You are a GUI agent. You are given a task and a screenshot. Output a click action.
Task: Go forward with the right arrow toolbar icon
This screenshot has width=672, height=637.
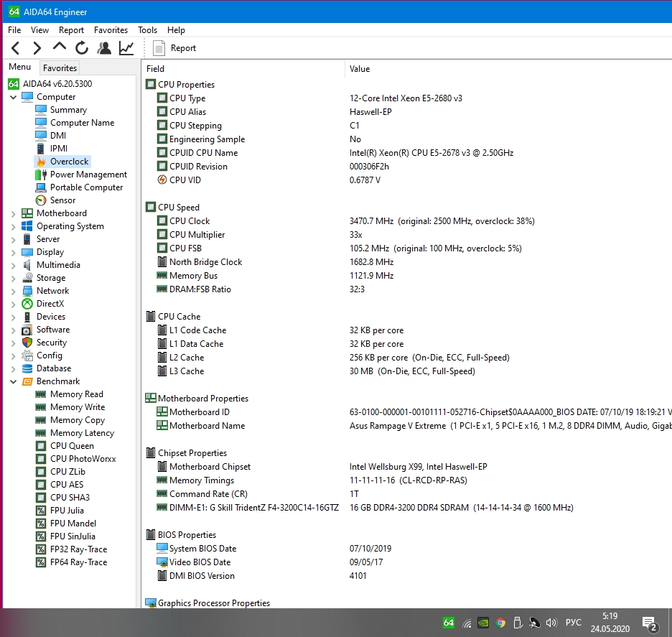[x=37, y=48]
